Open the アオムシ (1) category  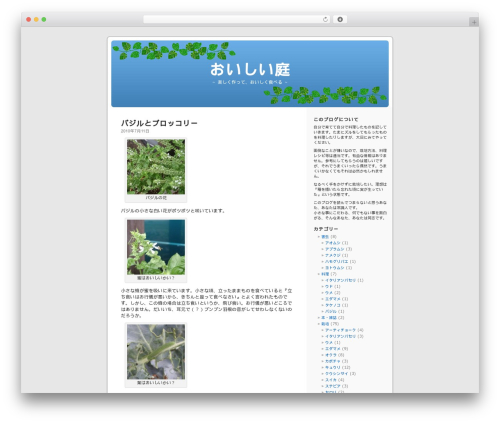tap(333, 243)
